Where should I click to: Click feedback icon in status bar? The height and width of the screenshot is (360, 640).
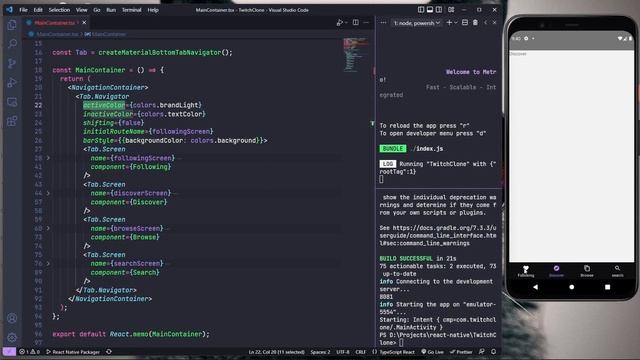(x=482, y=351)
